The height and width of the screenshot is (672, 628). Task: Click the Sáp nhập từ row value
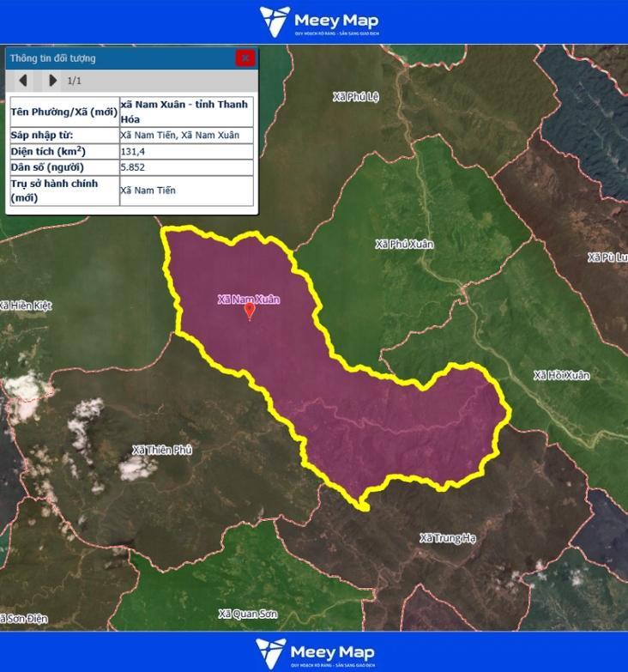coord(186,135)
